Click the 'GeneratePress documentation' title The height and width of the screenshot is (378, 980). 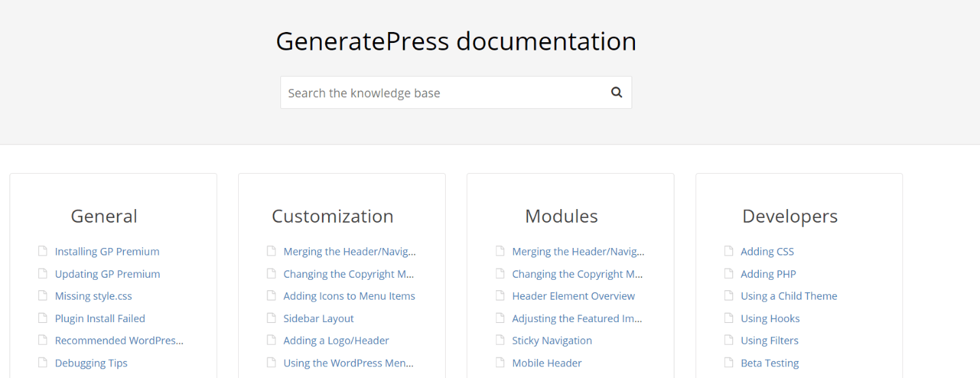click(456, 41)
